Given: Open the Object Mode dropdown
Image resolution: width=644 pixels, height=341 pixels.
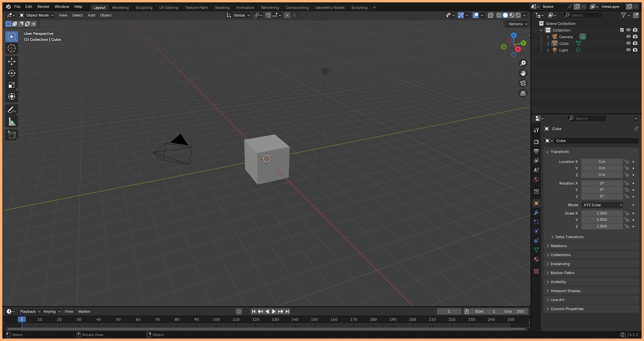Looking at the screenshot, I should [36, 15].
